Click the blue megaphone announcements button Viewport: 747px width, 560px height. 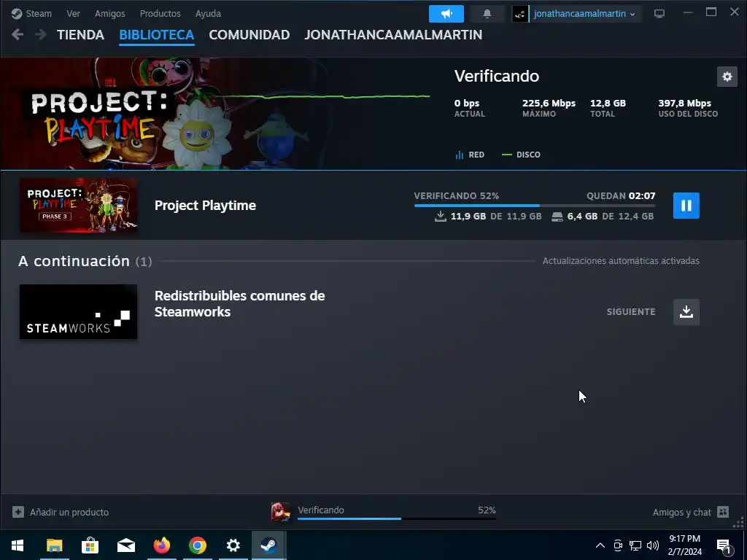pyautogui.click(x=446, y=14)
